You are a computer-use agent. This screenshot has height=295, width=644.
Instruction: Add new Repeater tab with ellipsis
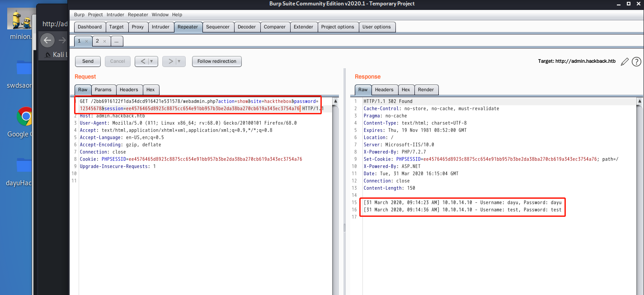(x=117, y=41)
